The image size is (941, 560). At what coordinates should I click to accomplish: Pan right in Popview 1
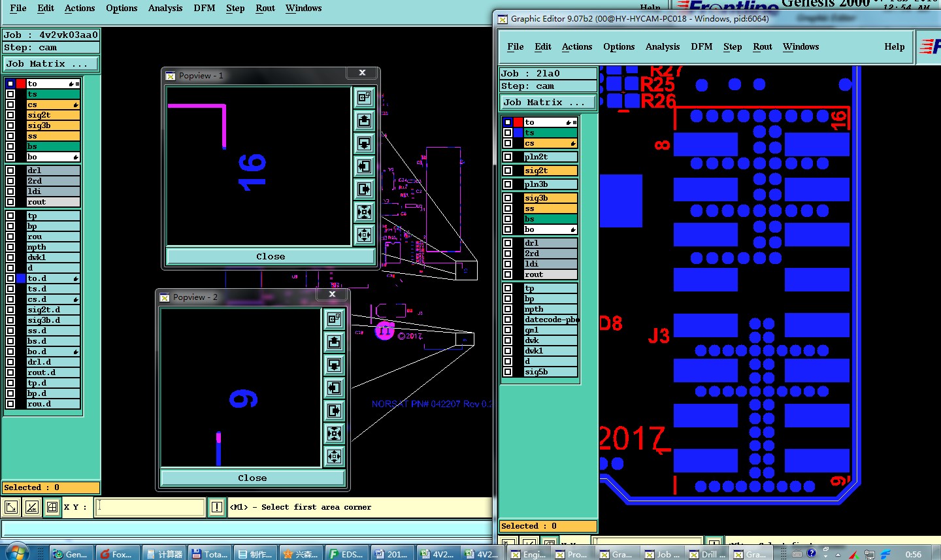[x=365, y=189]
